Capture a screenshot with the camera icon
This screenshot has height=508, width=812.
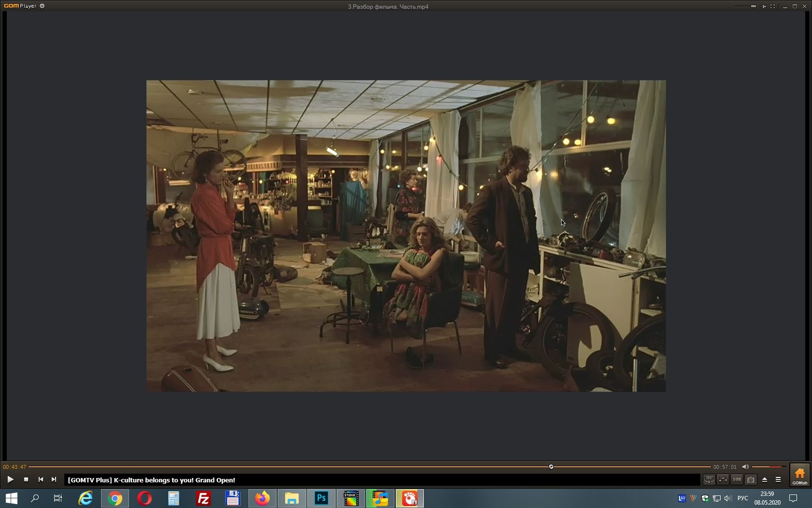[x=751, y=479]
